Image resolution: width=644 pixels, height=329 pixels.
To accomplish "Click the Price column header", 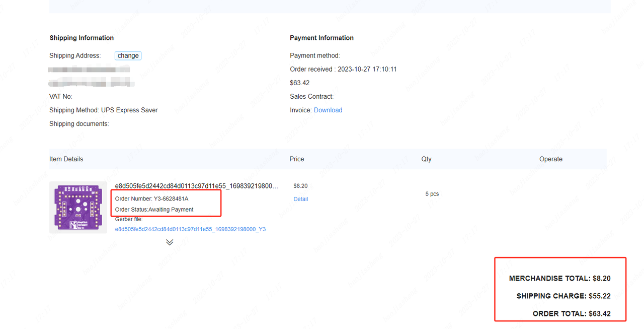I will coord(297,159).
